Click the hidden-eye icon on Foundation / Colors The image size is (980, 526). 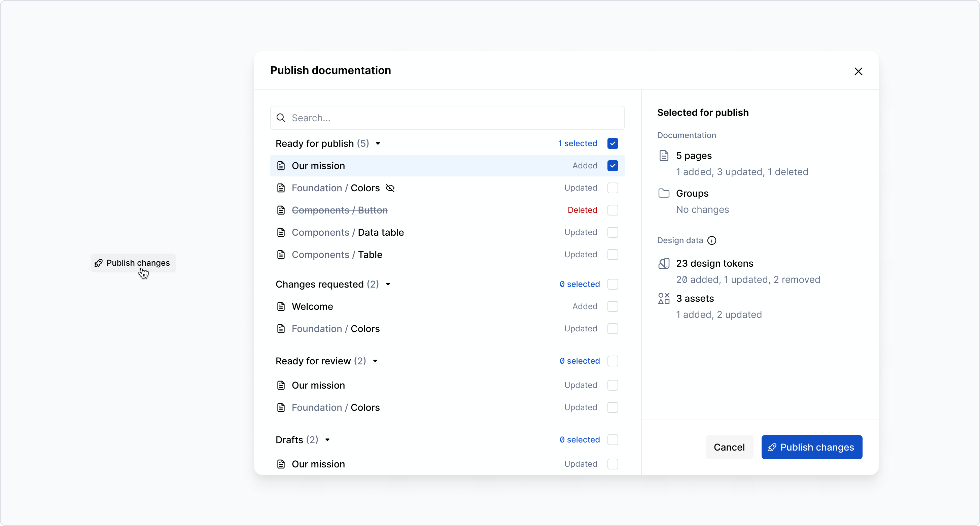(x=390, y=188)
